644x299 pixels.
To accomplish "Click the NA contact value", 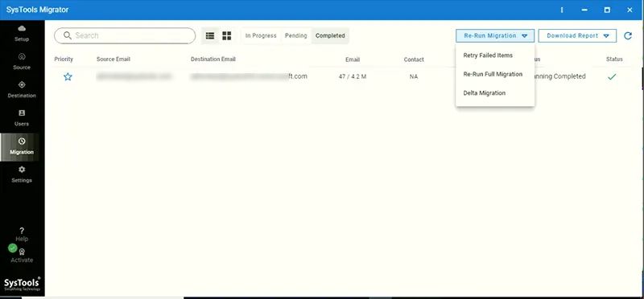I will point(414,76).
